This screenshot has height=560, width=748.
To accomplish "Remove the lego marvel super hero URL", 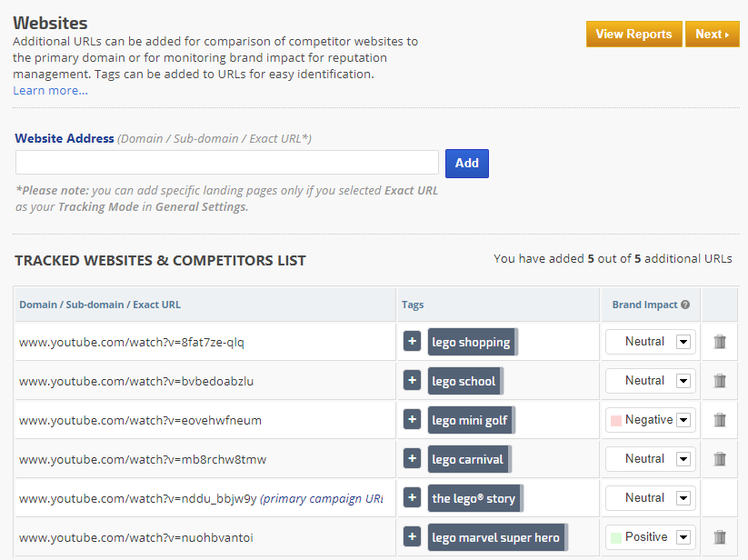I will [720, 537].
